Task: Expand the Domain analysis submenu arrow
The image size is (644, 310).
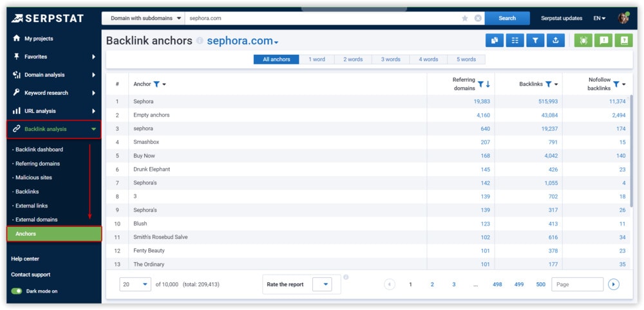Action: point(93,75)
